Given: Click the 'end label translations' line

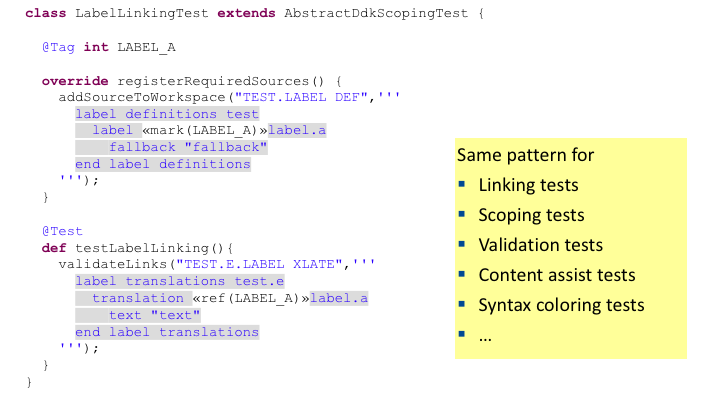Looking at the screenshot, I should point(167,332).
